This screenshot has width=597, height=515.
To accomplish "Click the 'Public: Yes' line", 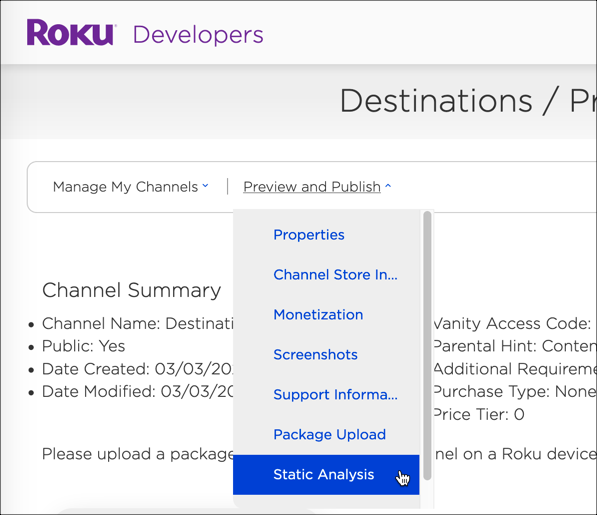I will click(x=83, y=346).
